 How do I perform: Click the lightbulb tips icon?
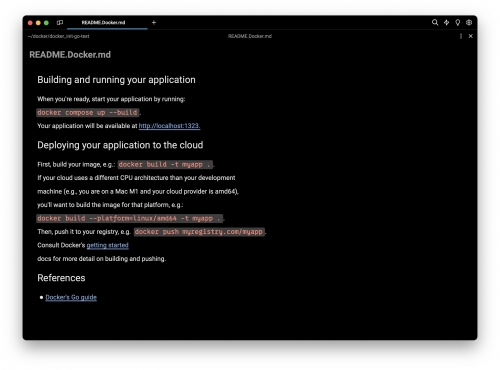[458, 22]
